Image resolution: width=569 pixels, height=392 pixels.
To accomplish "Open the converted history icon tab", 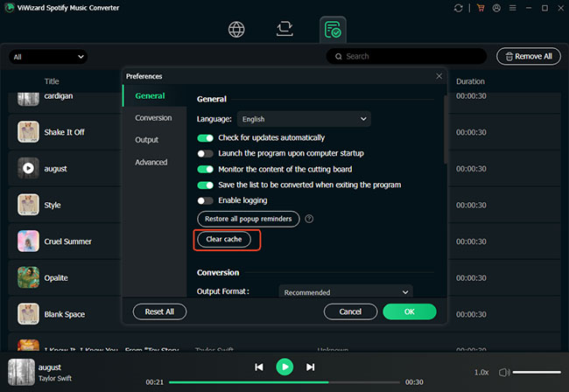I will (333, 30).
